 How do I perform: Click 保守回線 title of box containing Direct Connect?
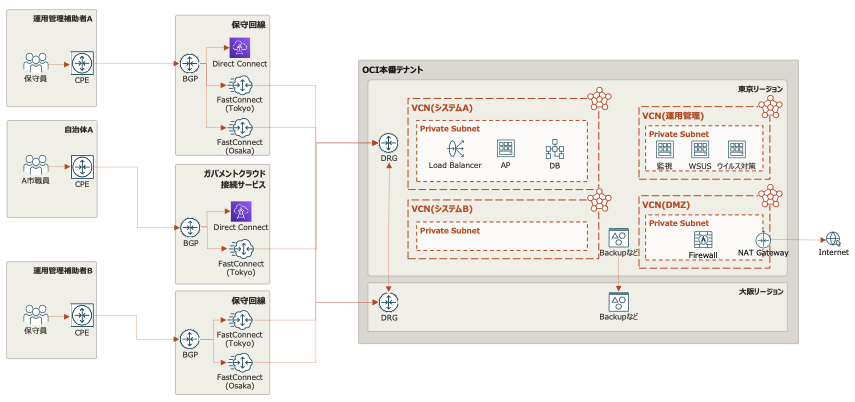pos(249,25)
